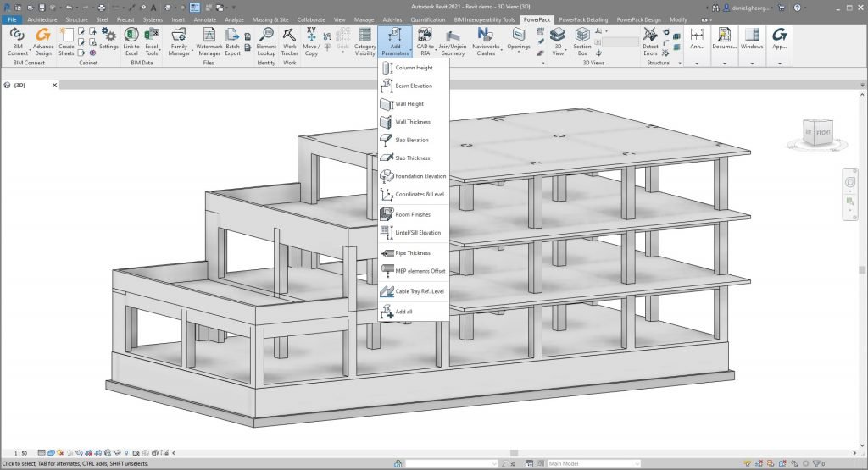Choose Add all from the parameters menu
Viewport: 868px width, 470px height.
click(414, 312)
